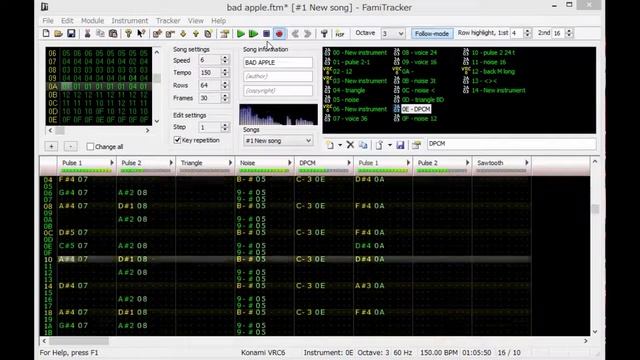Open the Tracker menu
Viewport: 640px width, 360px height.
(x=168, y=20)
